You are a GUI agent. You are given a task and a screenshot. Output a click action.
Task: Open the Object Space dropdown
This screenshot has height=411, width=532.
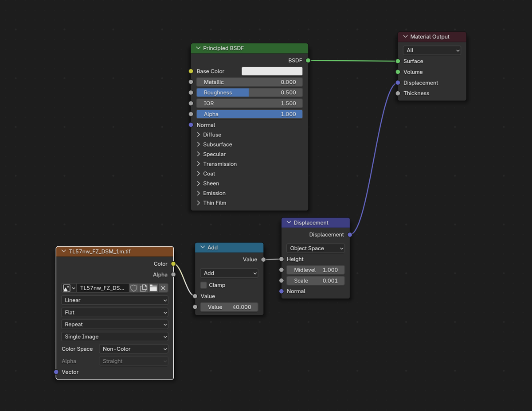coord(315,248)
